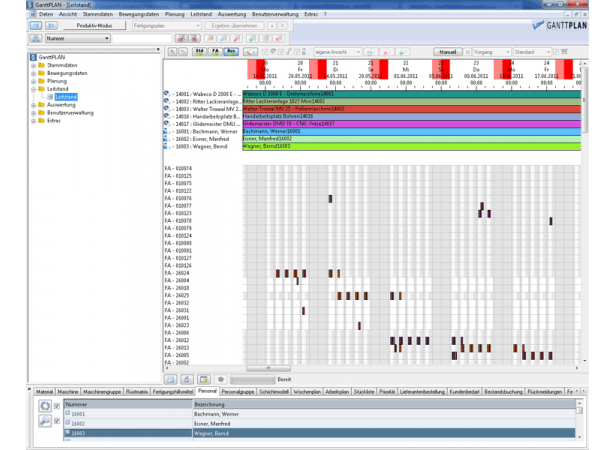Click the red undo arrow icon
Viewport: 615px width, 450px height.
click(236, 38)
